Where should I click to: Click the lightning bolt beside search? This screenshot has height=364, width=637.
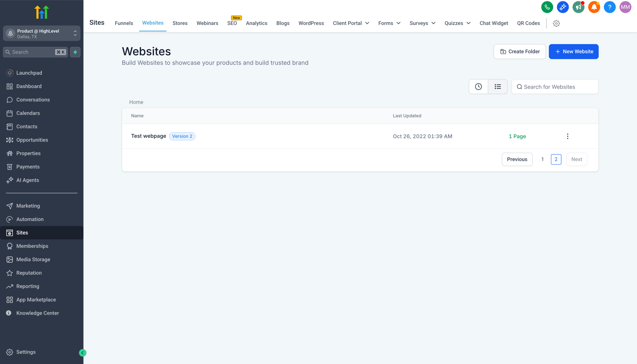(x=75, y=52)
